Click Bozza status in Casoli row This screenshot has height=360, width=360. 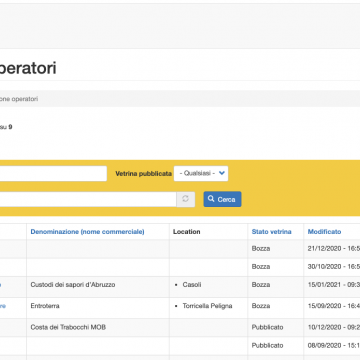pos(261,285)
